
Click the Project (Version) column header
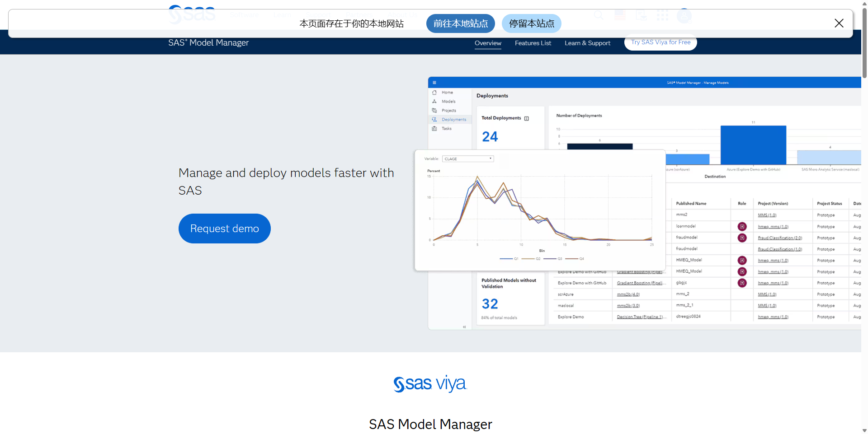coord(773,204)
